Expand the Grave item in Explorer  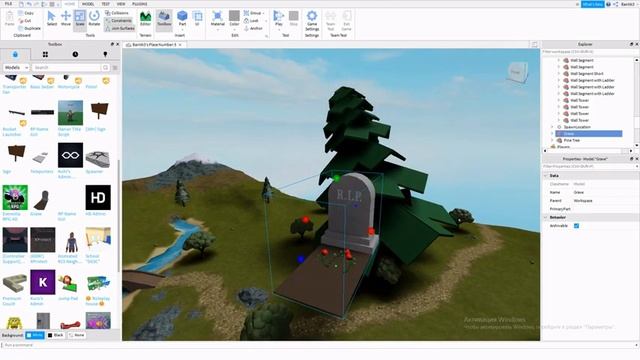pyautogui.click(x=552, y=133)
